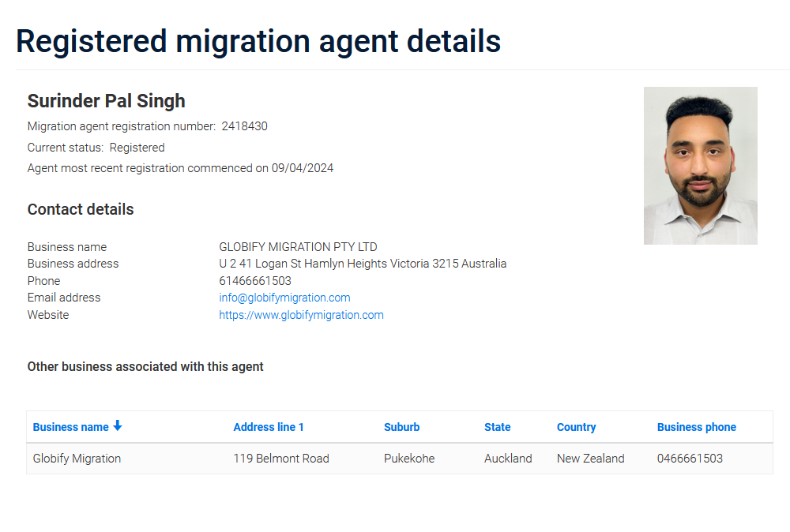This screenshot has width=790, height=532.
Task: Open the info@globifymigration.com email link
Action: (284, 298)
